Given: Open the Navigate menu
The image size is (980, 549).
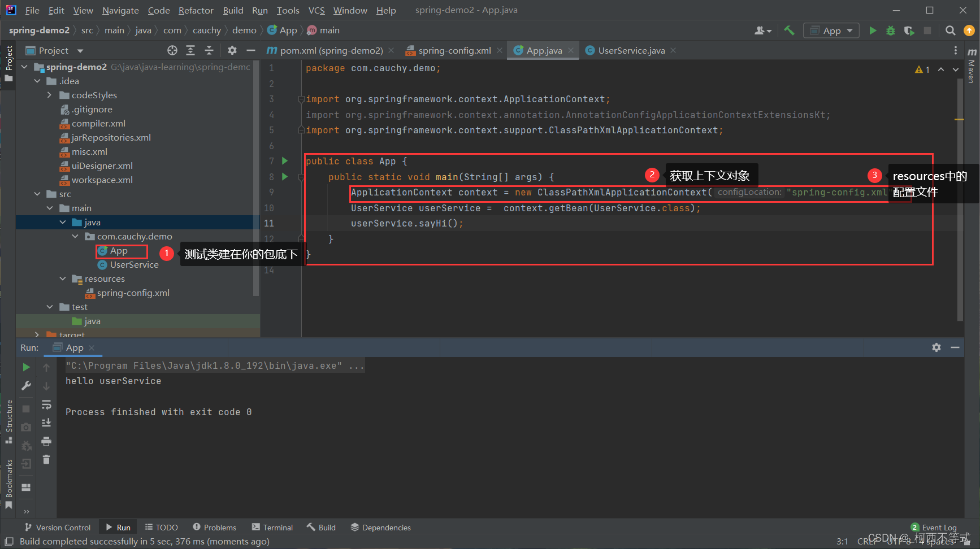Looking at the screenshot, I should click(x=120, y=10).
